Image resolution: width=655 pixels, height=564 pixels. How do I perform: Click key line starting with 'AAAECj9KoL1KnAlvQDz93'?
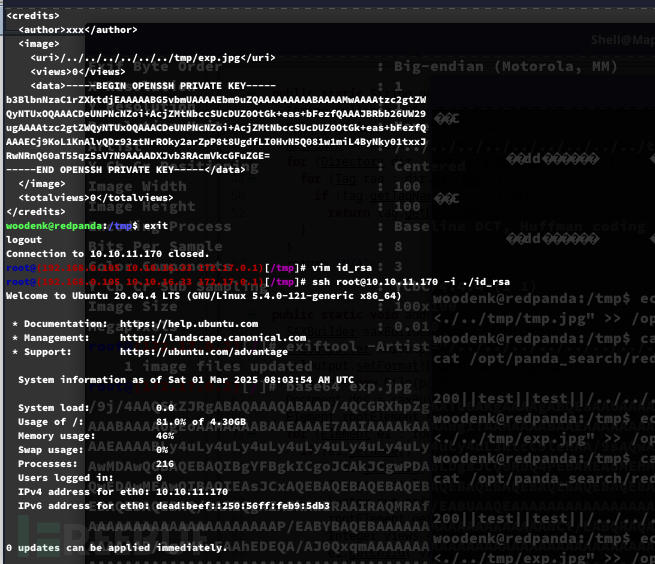216,142
